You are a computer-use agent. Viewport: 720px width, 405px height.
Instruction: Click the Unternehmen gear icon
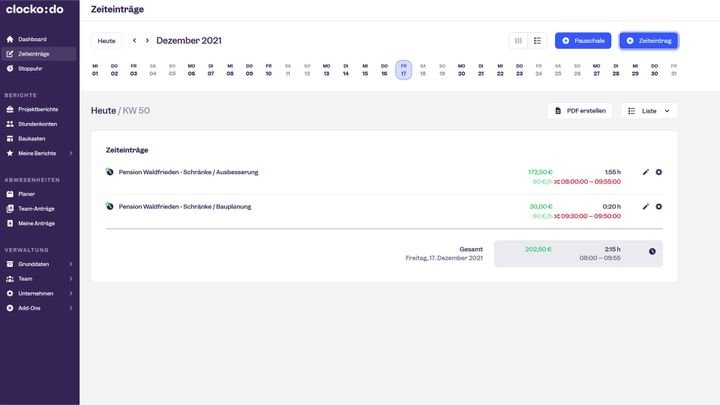tap(10, 293)
